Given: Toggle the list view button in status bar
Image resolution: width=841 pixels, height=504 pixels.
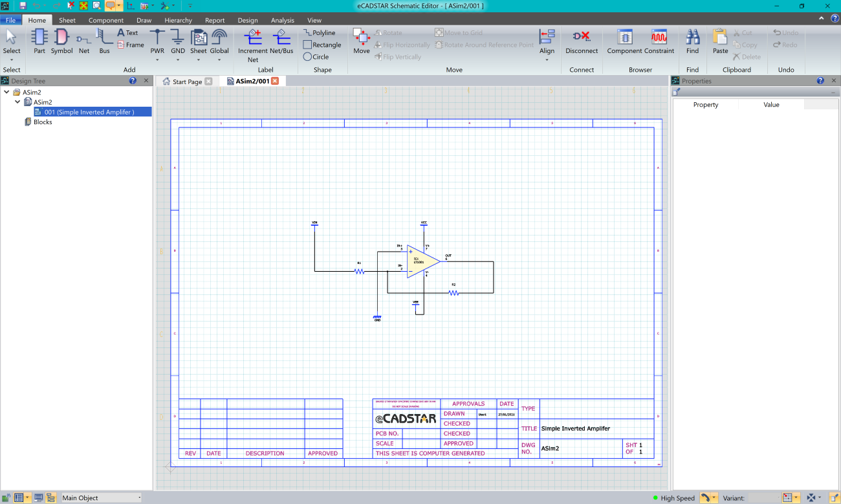Looking at the screenshot, I should (19, 498).
